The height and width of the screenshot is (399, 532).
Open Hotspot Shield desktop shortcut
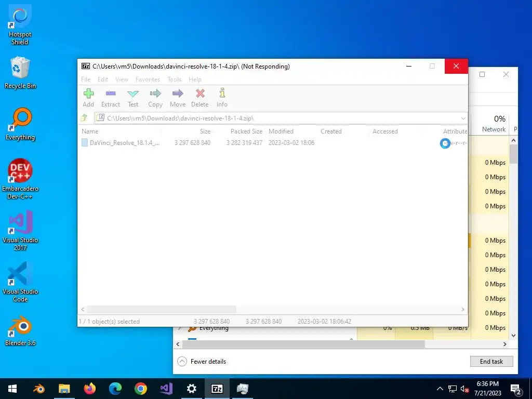pyautogui.click(x=20, y=25)
